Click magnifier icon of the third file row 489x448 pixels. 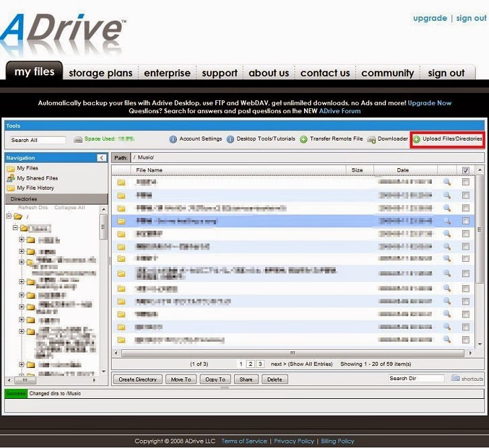[447, 208]
